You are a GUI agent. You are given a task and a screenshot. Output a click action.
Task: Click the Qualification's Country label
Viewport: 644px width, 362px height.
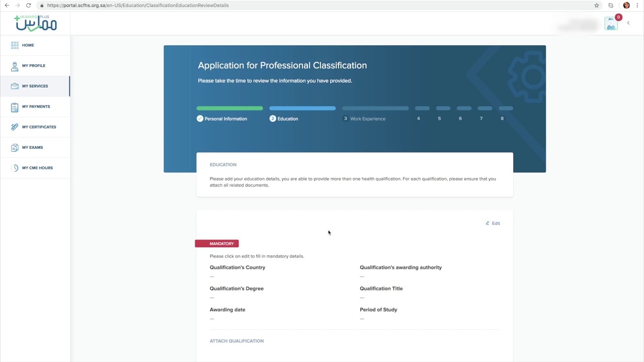point(237,267)
